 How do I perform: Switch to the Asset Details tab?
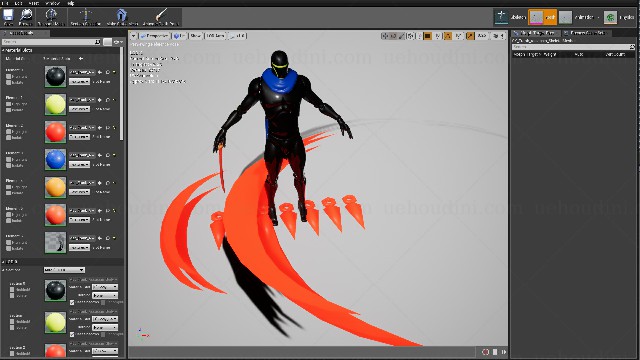click(24, 33)
